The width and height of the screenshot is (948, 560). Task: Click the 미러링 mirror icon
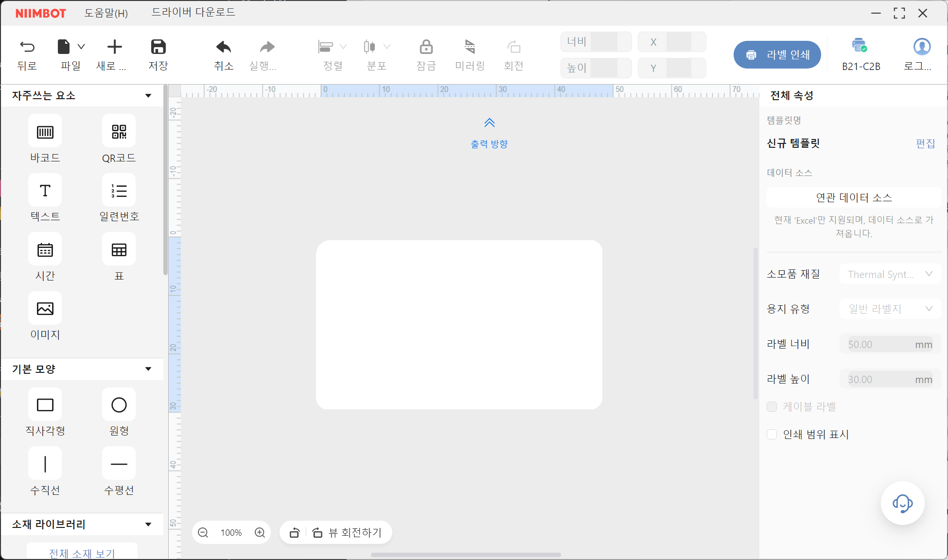pos(470,47)
